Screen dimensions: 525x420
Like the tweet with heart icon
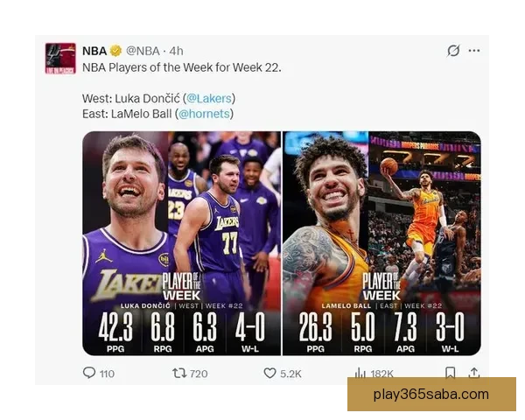coord(269,373)
